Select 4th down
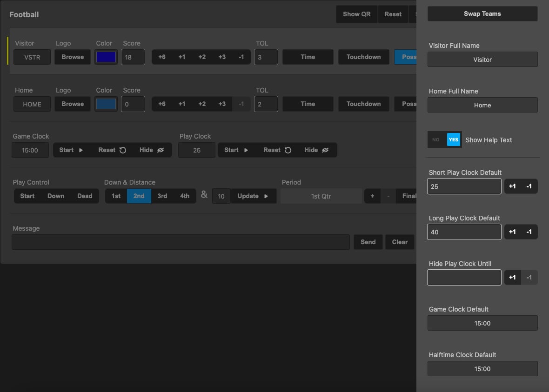This screenshot has height=392, width=549. coord(185,196)
